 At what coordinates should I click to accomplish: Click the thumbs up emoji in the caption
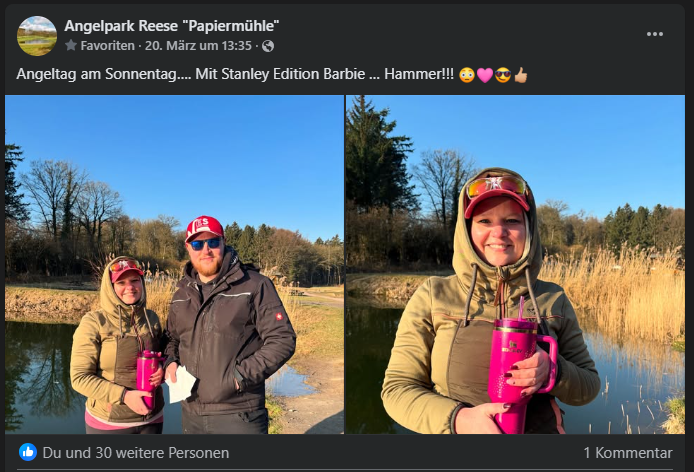pyautogui.click(x=520, y=75)
